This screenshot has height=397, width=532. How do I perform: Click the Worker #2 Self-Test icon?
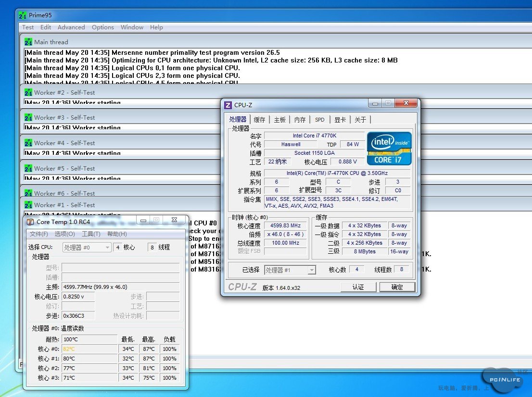[28, 93]
